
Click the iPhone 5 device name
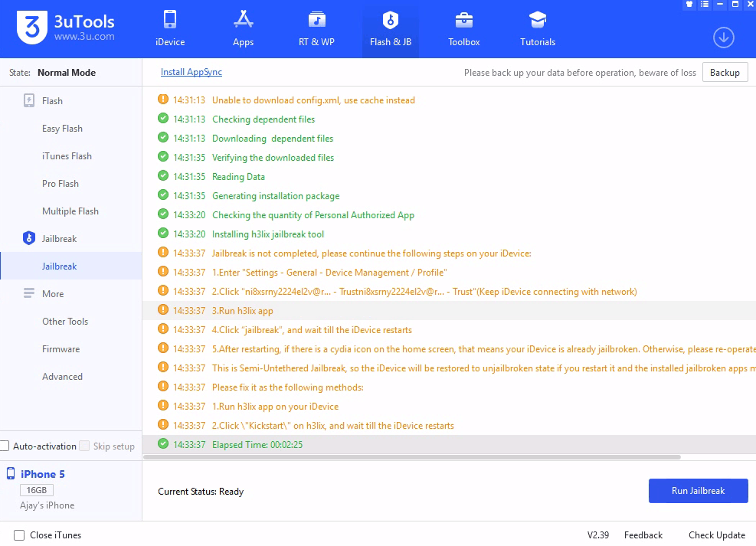point(42,474)
